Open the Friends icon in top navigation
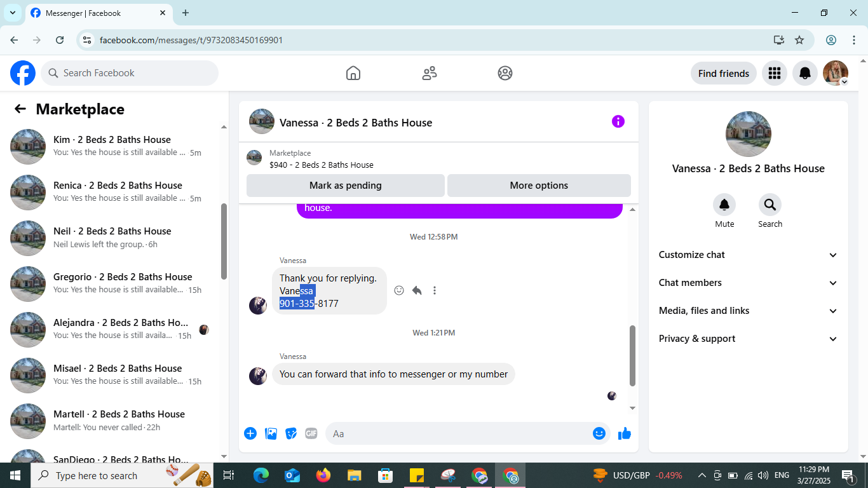This screenshot has width=868, height=488. click(x=430, y=73)
